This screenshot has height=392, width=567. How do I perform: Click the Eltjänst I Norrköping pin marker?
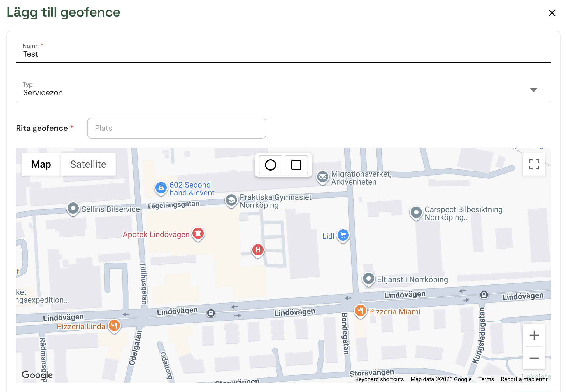[x=369, y=279]
